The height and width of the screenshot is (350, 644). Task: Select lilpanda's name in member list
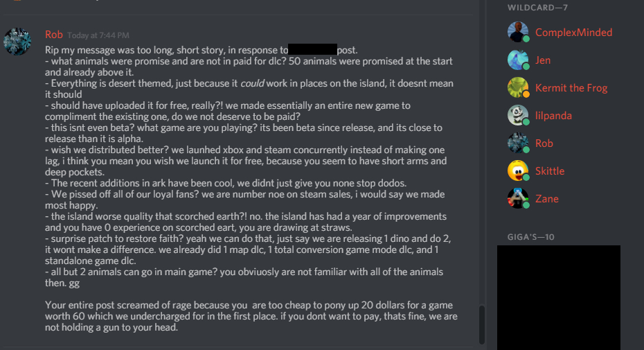(x=553, y=116)
